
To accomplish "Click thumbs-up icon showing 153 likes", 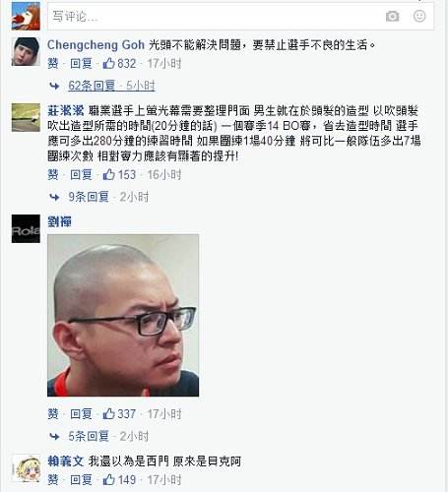I will pos(108,174).
